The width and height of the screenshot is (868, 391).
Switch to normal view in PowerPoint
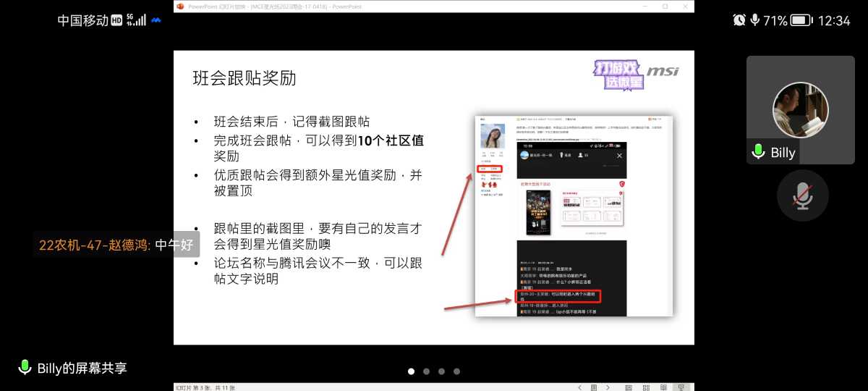pos(629,387)
